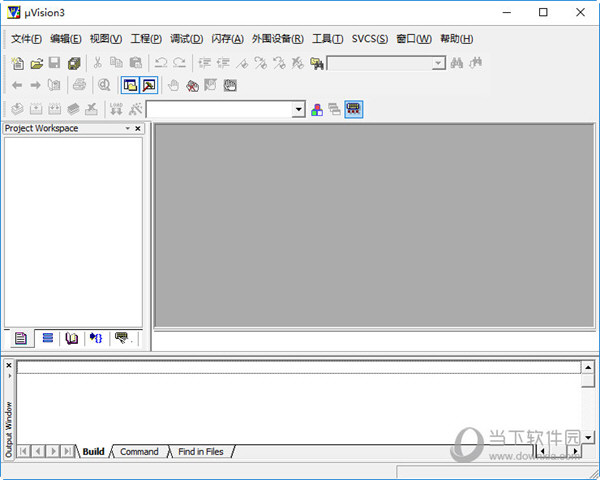Viewport: 600px width, 480px height.
Task: Click the Find in Files toolbar icon
Action: pos(317,63)
